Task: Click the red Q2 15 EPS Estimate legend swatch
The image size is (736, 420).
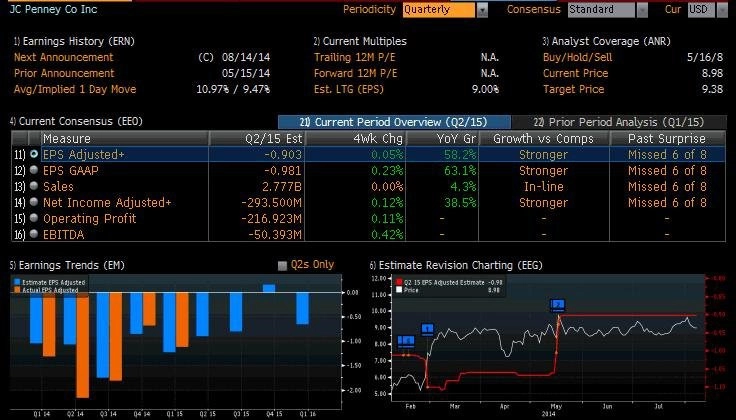Action: point(399,283)
